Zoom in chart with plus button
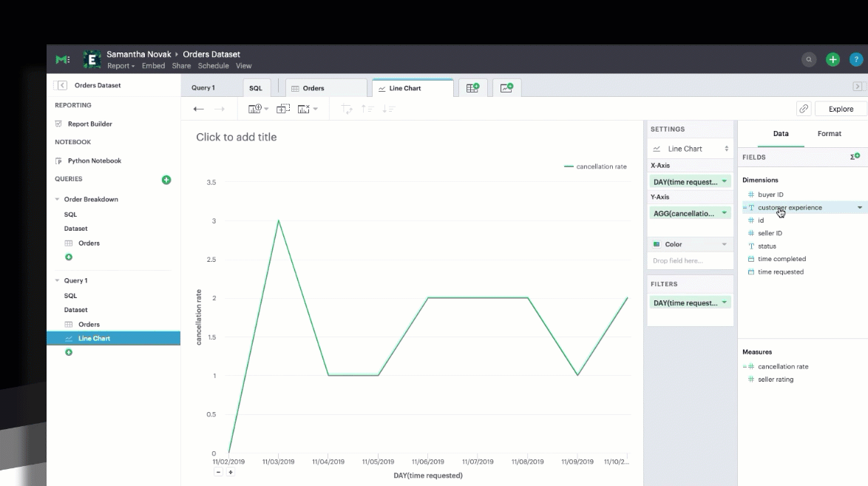868x486 pixels. click(231, 472)
